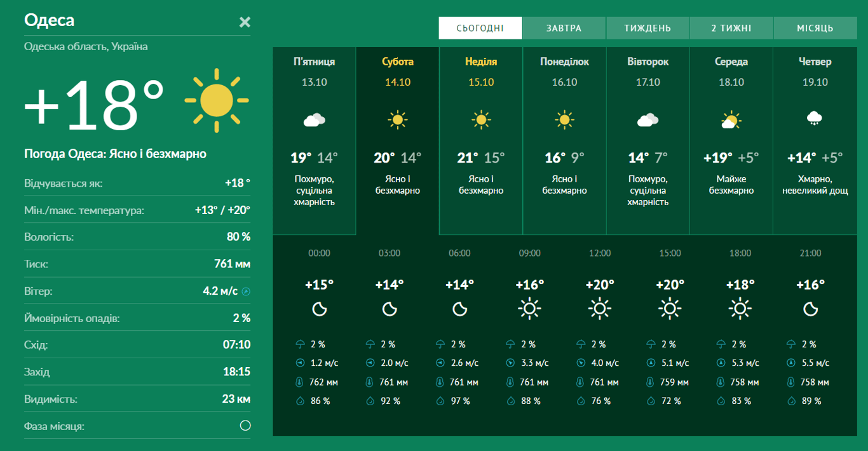The width and height of the screenshot is (868, 451).
Task: Select the Сьогодні tab
Action: pos(480,28)
